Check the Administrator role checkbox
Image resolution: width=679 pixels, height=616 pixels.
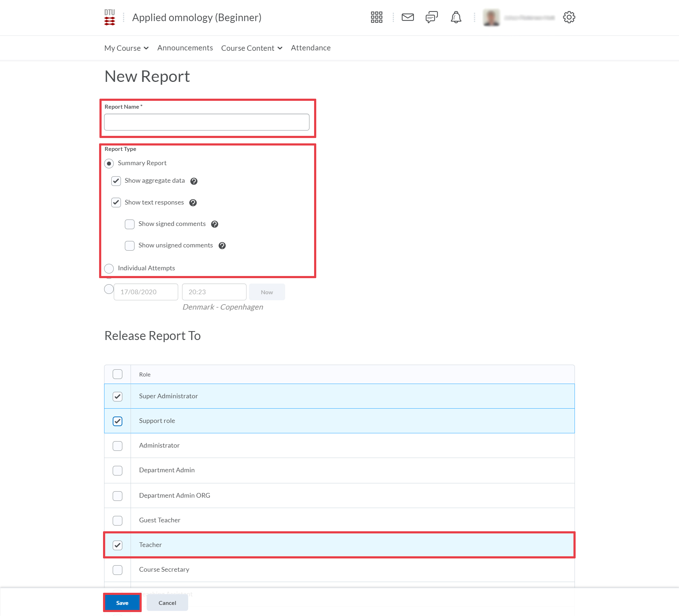click(117, 446)
